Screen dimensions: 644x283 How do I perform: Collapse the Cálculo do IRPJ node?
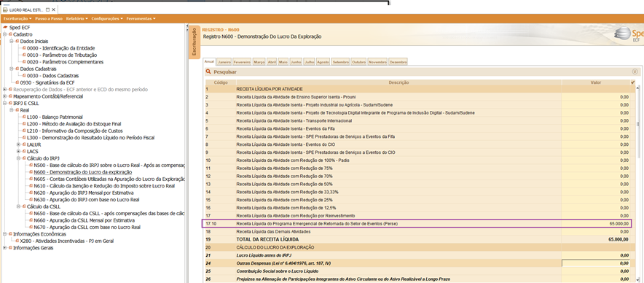tap(18, 158)
